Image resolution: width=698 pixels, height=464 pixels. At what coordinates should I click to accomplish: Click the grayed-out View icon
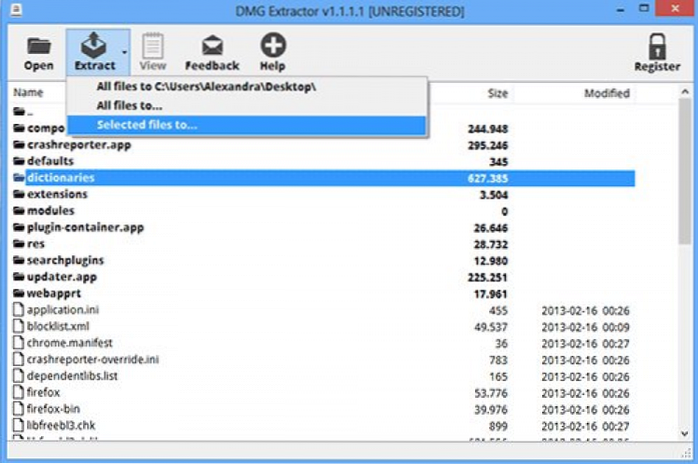pyautogui.click(x=153, y=46)
